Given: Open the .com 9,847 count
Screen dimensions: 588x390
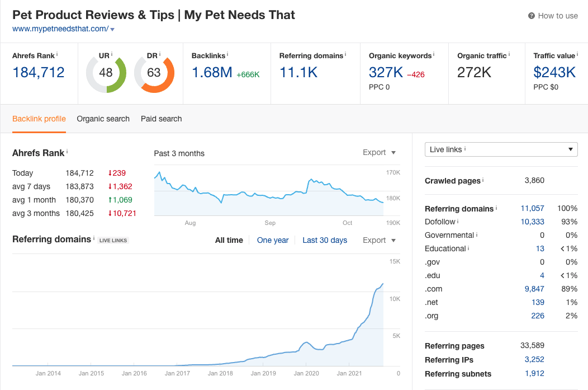Looking at the screenshot, I should point(534,289).
